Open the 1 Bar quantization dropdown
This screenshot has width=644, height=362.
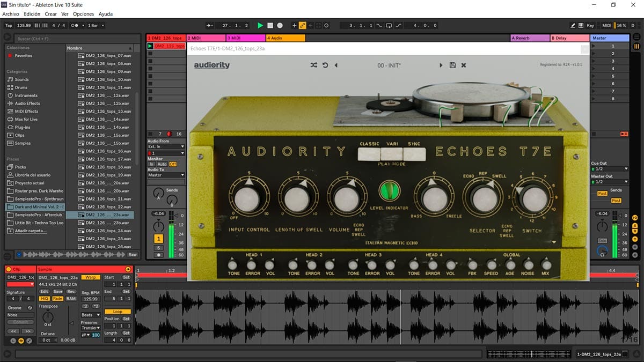96,25
